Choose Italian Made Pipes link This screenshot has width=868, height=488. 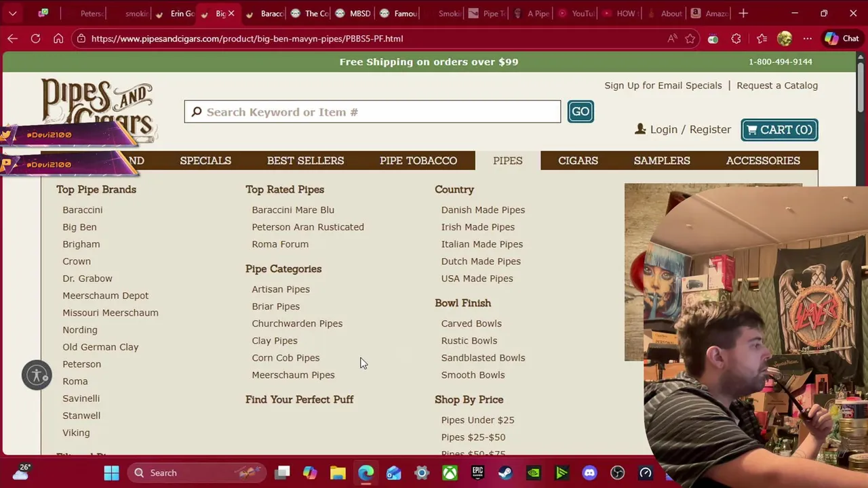tap(482, 244)
